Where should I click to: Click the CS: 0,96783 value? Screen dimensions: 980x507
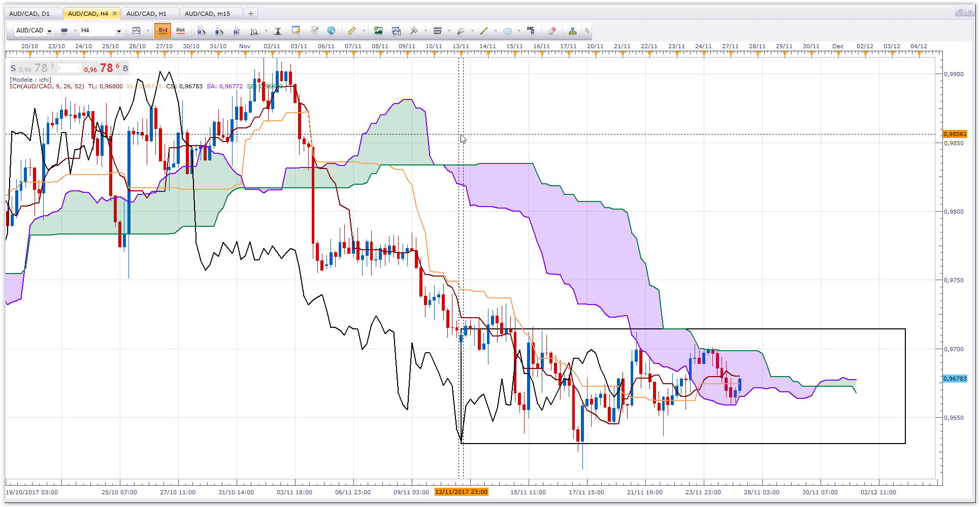[x=184, y=86]
